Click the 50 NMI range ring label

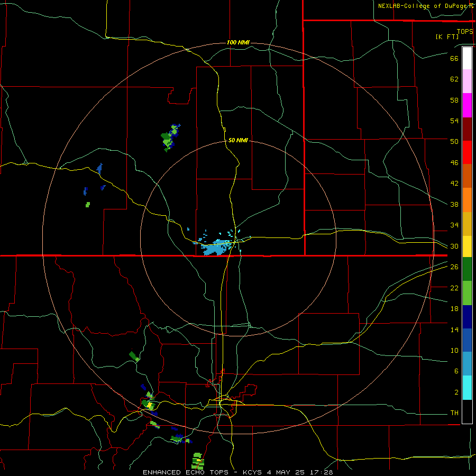click(x=238, y=140)
